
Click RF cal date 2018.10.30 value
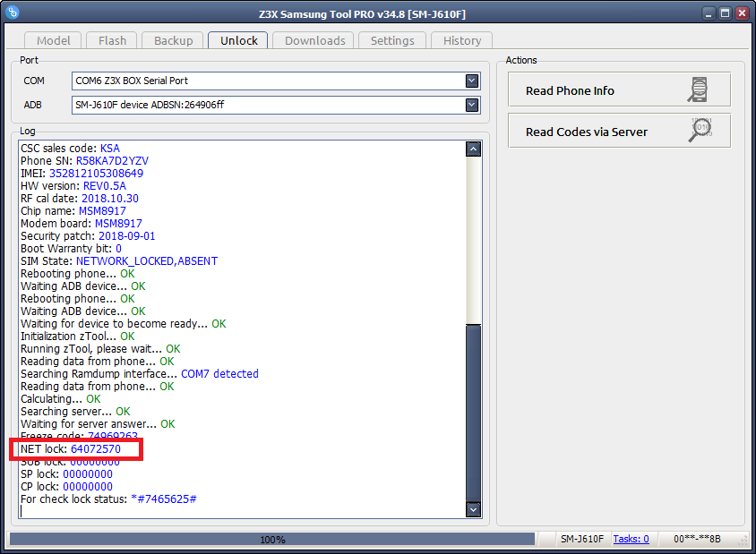(110, 199)
